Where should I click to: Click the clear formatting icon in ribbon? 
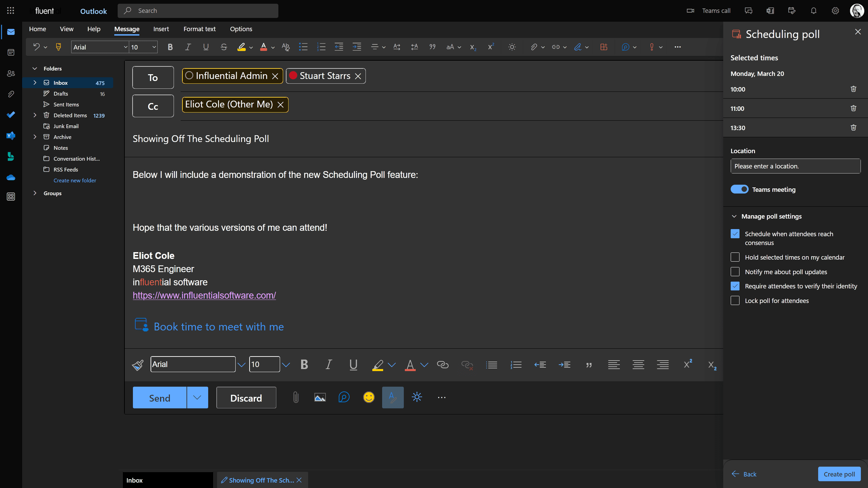tap(285, 47)
